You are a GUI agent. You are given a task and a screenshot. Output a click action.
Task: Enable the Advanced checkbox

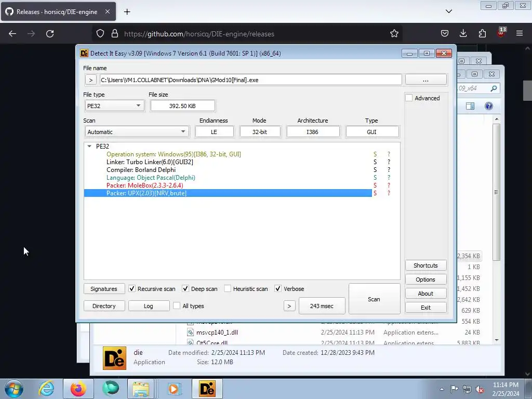point(409,98)
